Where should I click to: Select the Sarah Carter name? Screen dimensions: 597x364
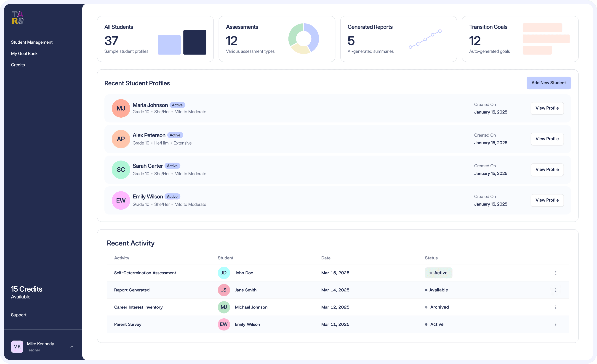click(148, 166)
